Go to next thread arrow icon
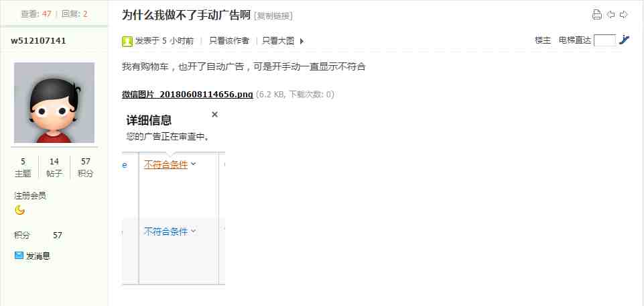The image size is (644, 306). pos(624,15)
